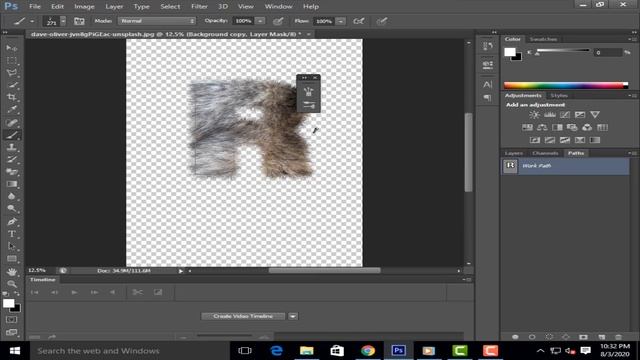Add a Levels adjustment

point(549,115)
